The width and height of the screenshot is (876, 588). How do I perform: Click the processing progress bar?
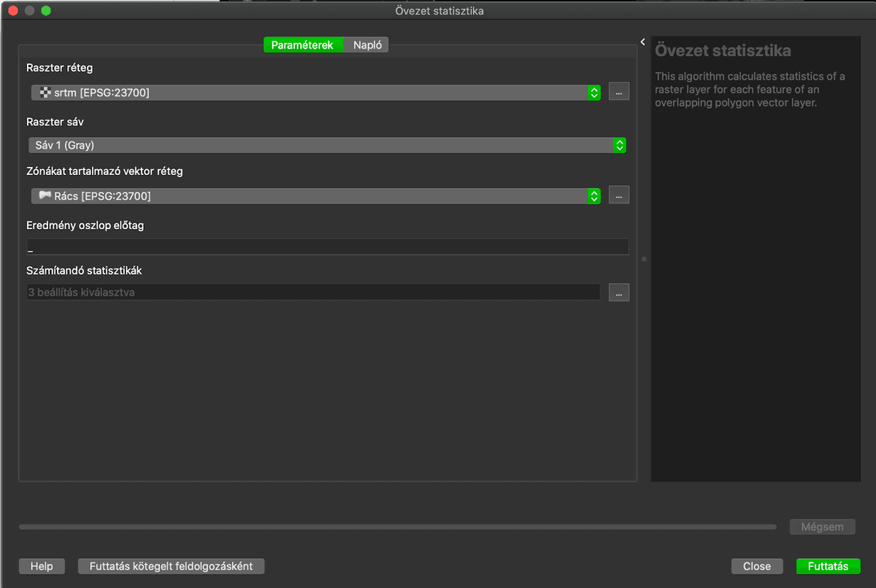point(398,527)
